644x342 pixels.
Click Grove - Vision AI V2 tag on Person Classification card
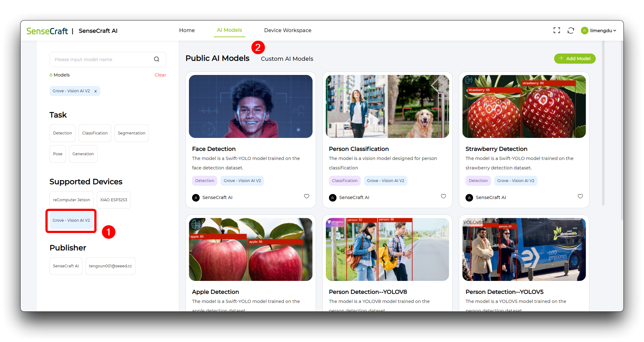[385, 181]
